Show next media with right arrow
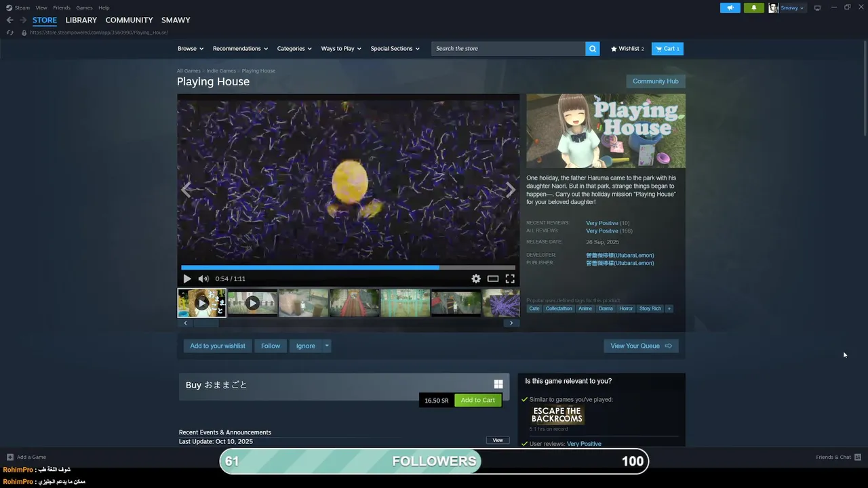This screenshot has height=488, width=868. (x=511, y=190)
